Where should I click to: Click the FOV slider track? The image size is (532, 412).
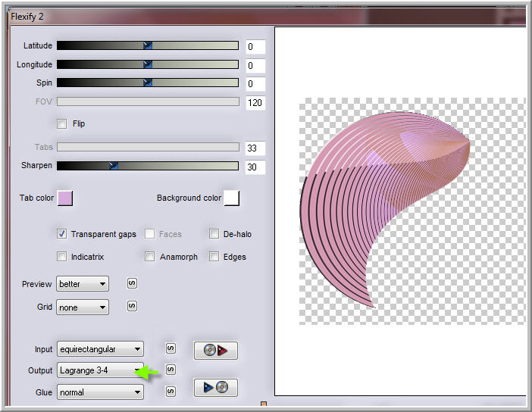click(x=148, y=101)
